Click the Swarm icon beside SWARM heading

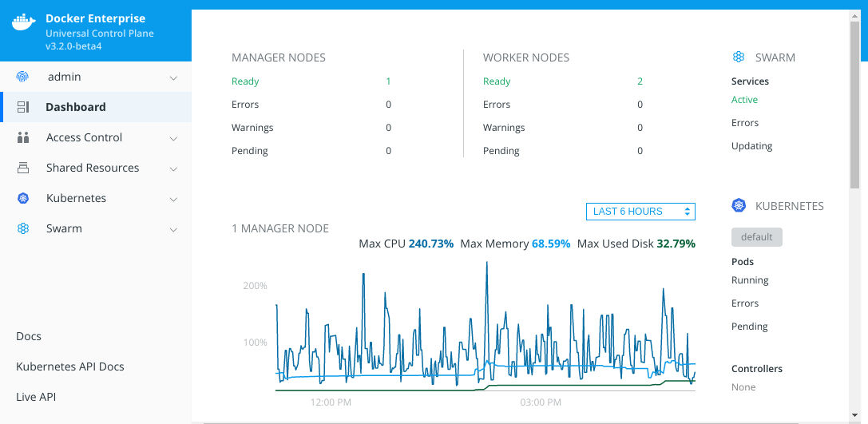tap(739, 57)
